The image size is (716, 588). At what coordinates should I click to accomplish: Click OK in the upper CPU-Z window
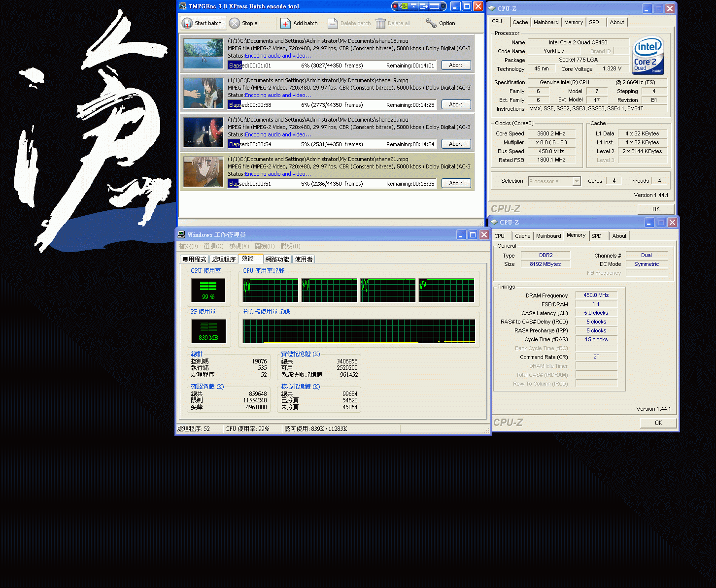[x=656, y=209]
